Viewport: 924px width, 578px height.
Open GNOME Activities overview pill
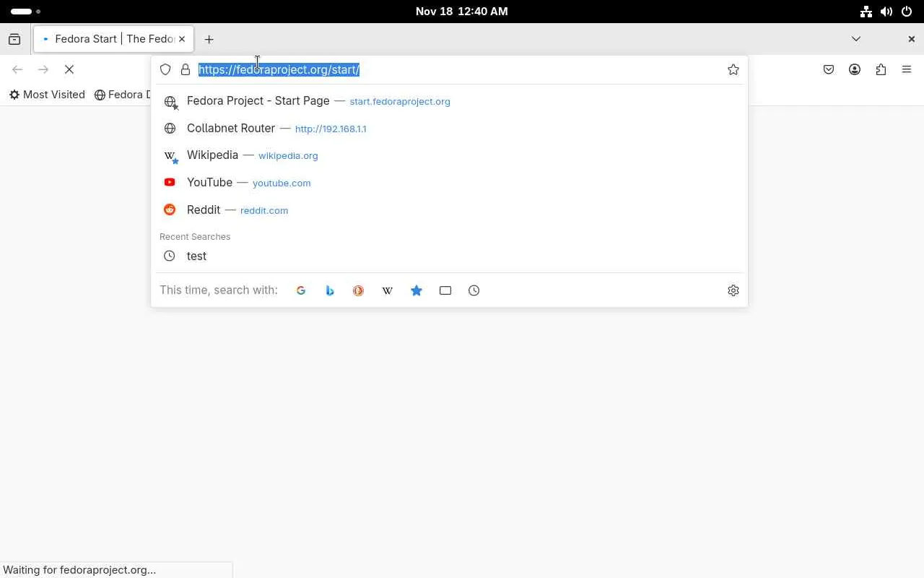(26, 12)
